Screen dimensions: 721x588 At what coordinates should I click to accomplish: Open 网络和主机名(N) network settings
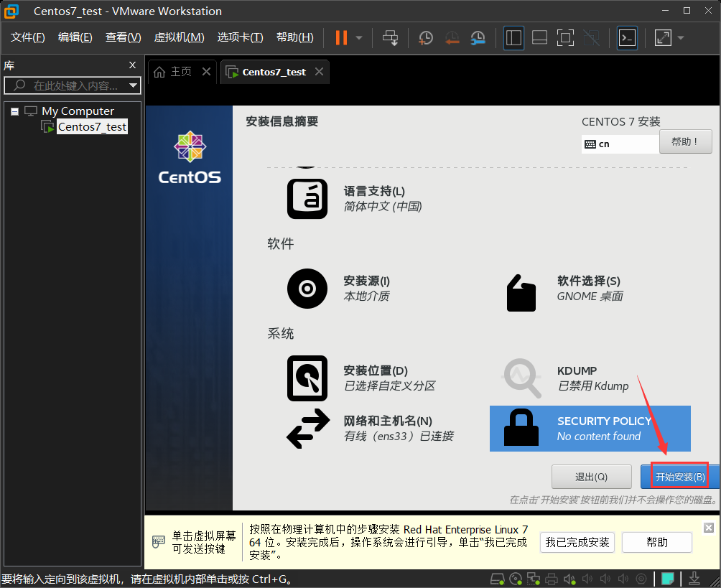click(x=370, y=429)
